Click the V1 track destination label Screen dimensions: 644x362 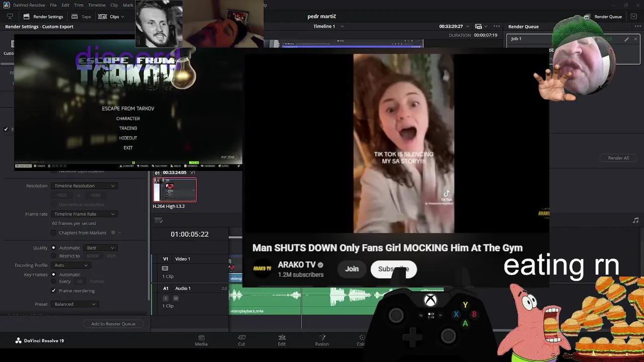click(166, 259)
